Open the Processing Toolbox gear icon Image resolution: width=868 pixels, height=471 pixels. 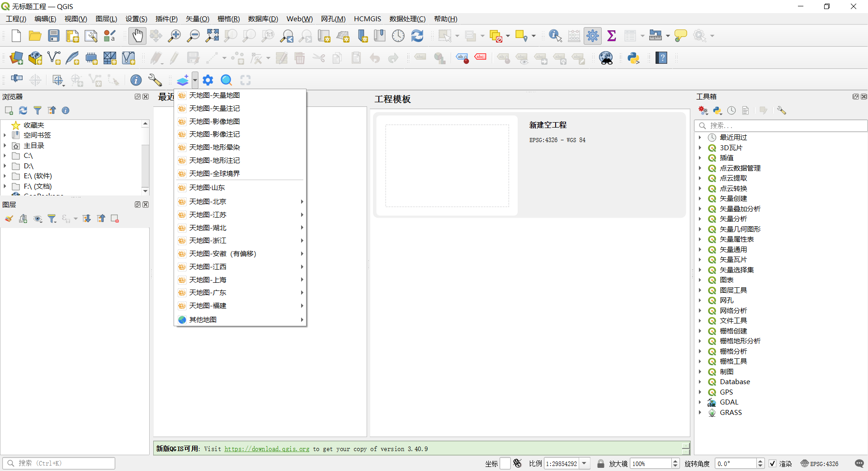(592, 36)
